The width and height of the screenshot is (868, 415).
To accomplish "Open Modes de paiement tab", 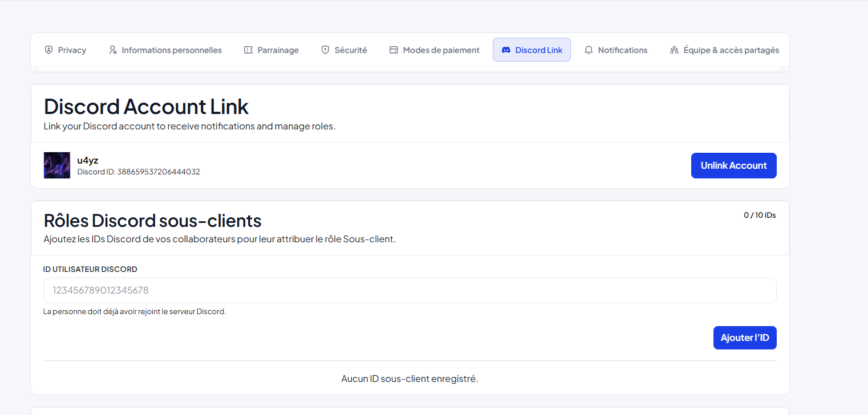I will [x=435, y=50].
